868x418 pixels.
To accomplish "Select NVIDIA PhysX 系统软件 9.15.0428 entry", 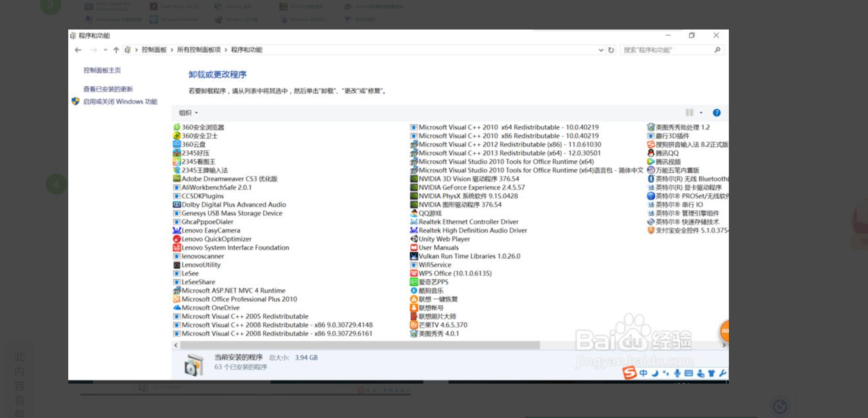I will pos(464,196).
